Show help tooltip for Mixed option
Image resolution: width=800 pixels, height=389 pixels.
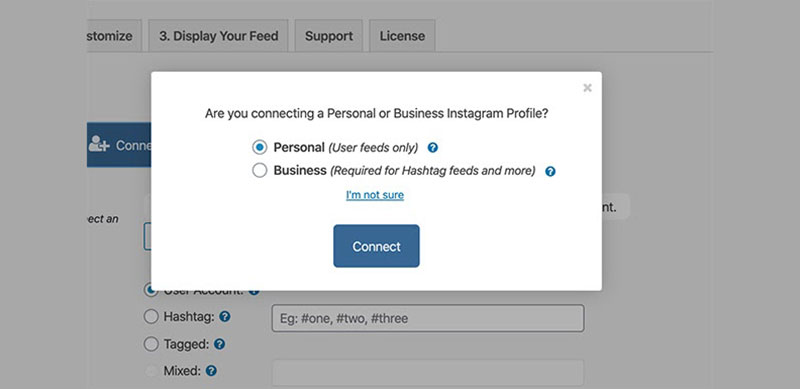pos(211,371)
